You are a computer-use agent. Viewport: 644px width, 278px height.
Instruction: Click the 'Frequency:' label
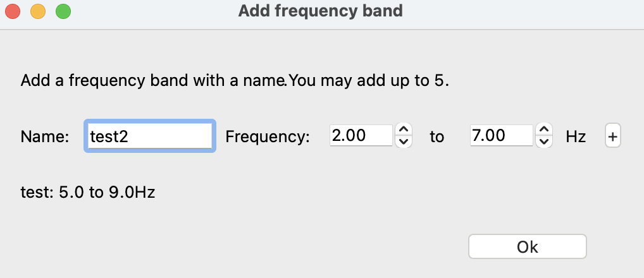pyautogui.click(x=268, y=136)
